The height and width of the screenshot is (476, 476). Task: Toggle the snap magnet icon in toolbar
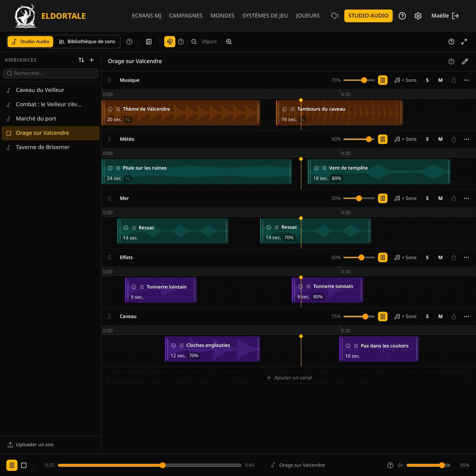[170, 42]
